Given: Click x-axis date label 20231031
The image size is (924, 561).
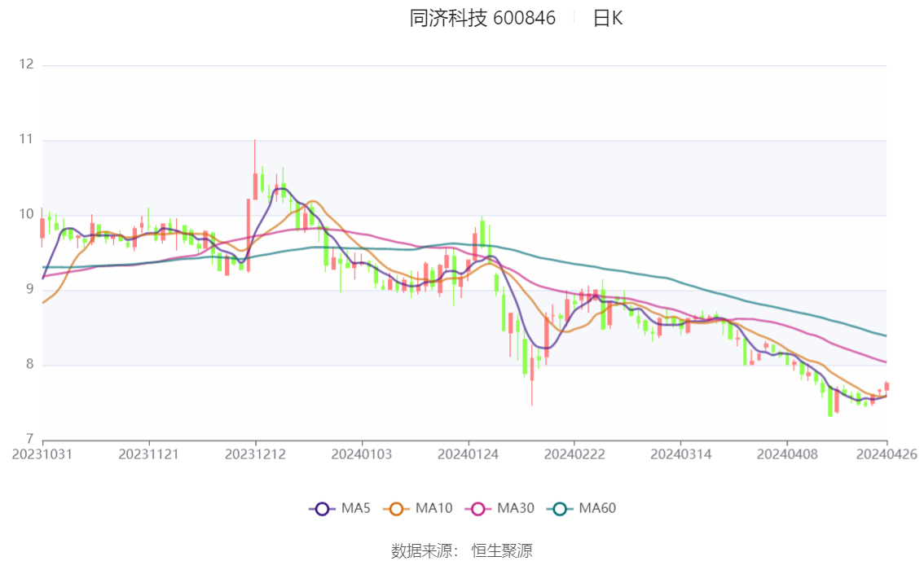Looking at the screenshot, I should (42, 454).
